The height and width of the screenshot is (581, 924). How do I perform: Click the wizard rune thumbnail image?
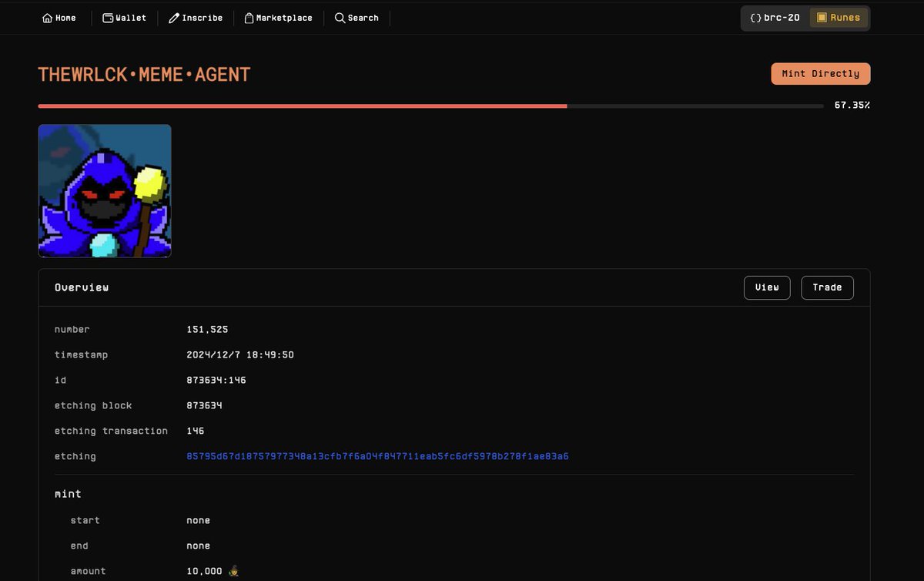coord(105,191)
